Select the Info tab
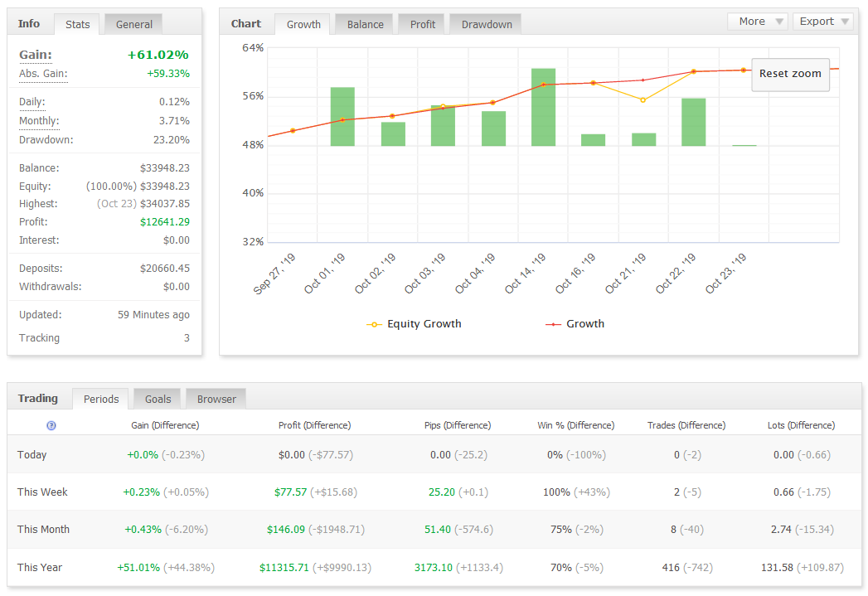Screen dimensions: 868x596 coord(29,24)
